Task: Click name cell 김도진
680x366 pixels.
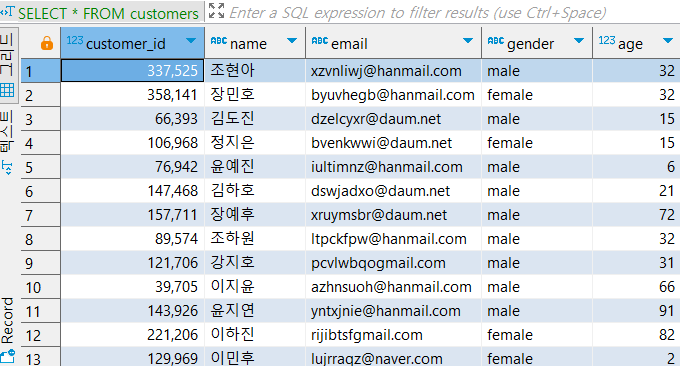Action: (x=255, y=119)
